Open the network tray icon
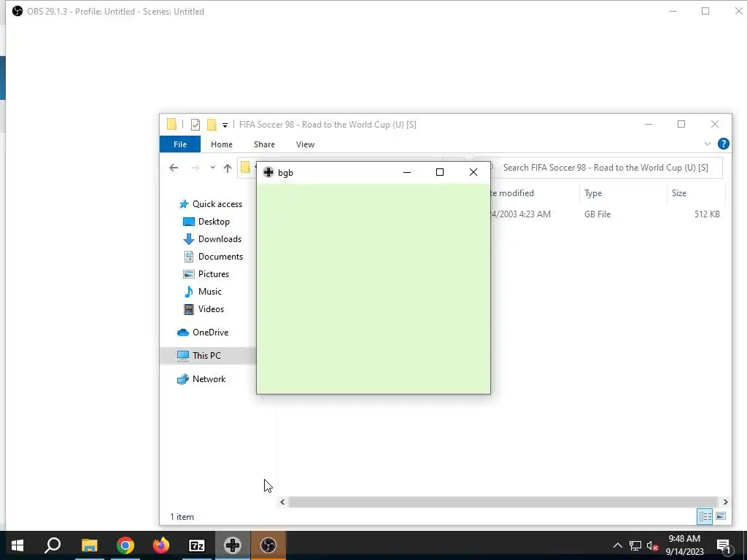This screenshot has width=747, height=560. [x=635, y=545]
